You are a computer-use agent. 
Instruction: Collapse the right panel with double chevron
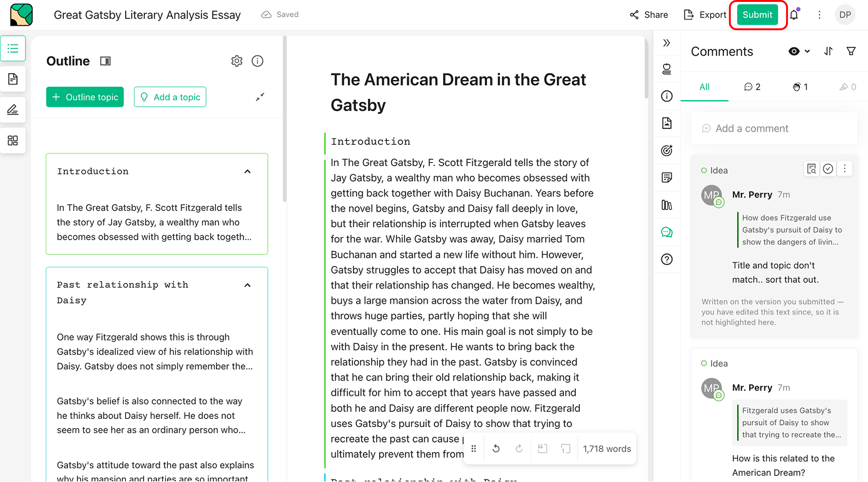click(666, 43)
